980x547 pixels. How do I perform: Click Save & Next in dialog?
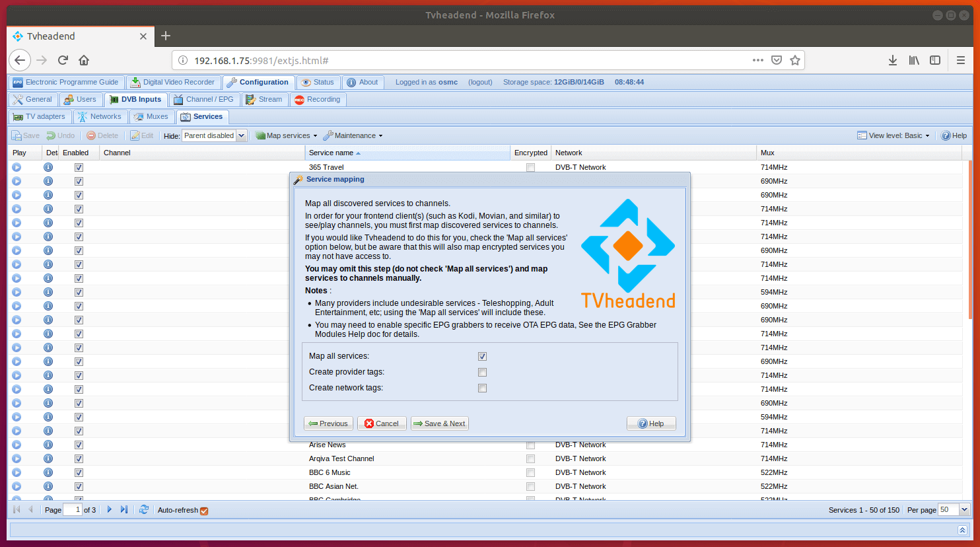coord(439,423)
